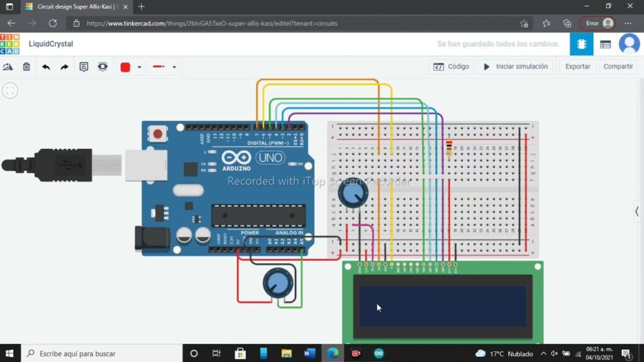Click the Tinkercad logo
644x362 pixels.
point(9,44)
